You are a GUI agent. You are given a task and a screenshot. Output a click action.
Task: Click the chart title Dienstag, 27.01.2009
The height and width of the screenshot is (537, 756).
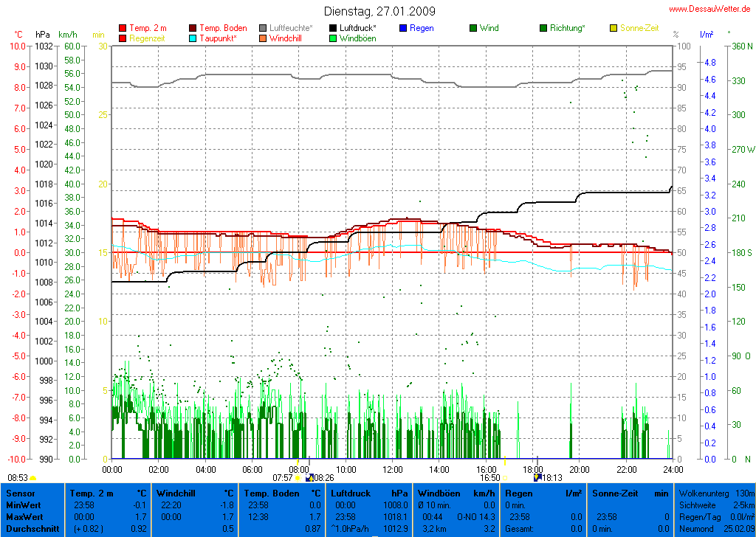(379, 11)
